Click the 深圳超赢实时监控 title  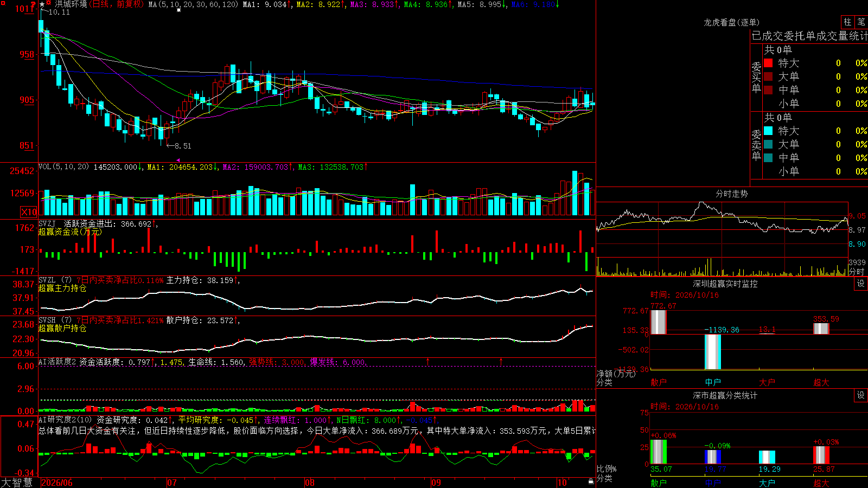click(x=725, y=284)
